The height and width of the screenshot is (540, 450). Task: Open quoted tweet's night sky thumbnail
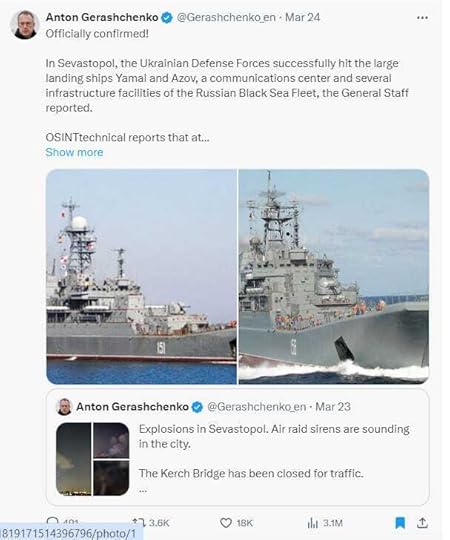(x=73, y=459)
